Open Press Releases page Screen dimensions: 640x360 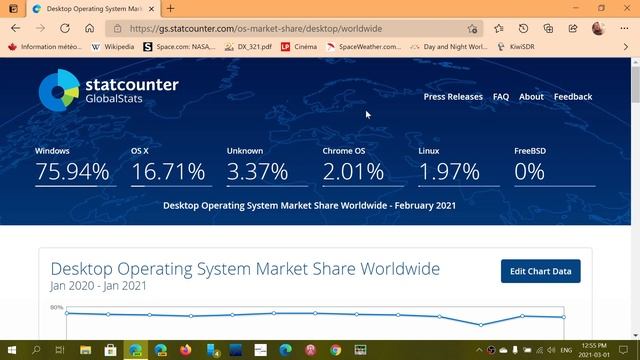coord(453,97)
